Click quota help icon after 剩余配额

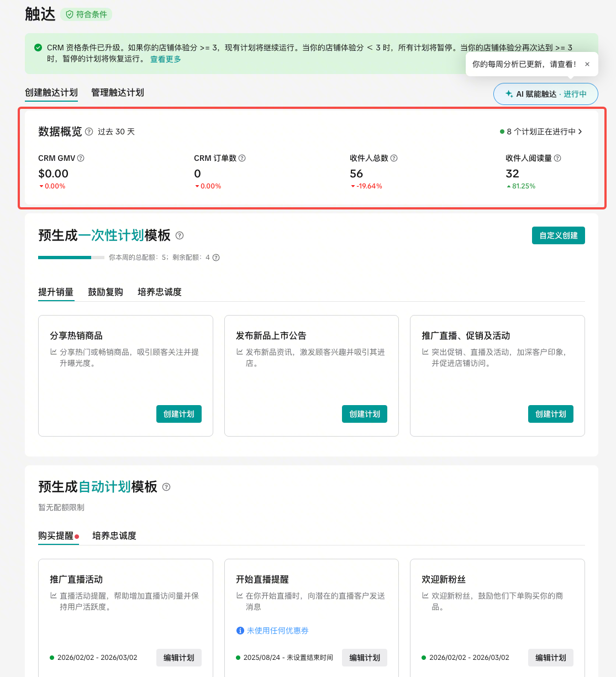[x=216, y=258]
